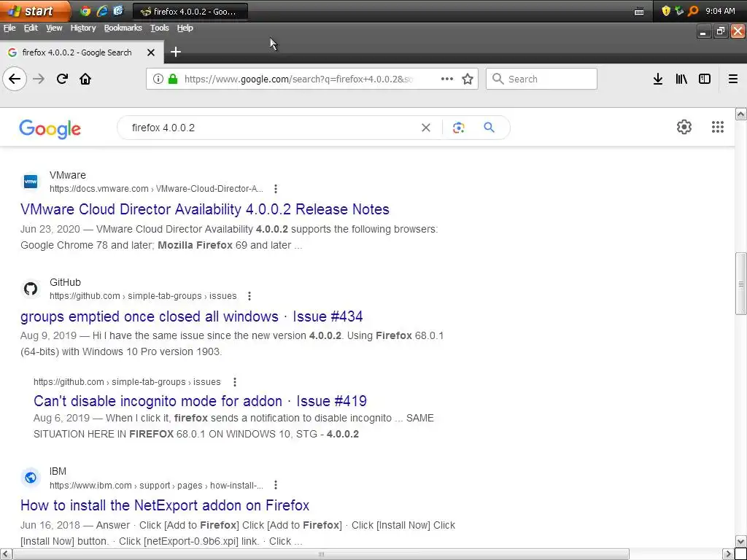Click the Windows start button
This screenshot has height=560, width=747.
pos(34,11)
